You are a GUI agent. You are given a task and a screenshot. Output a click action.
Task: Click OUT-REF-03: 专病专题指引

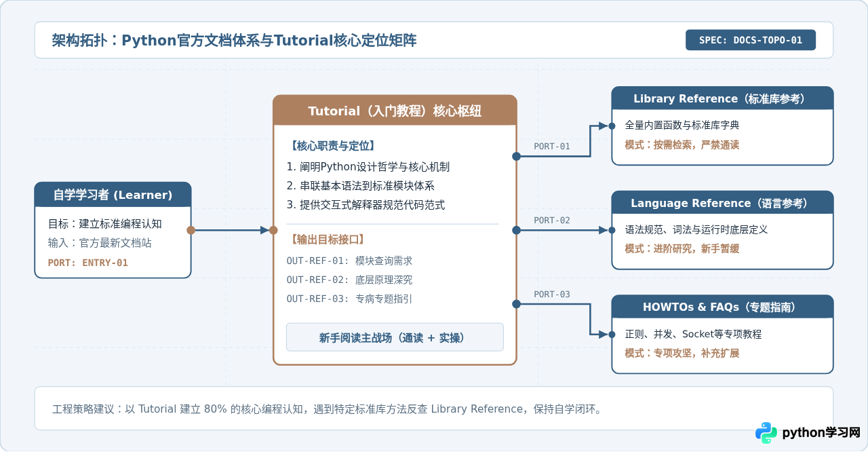(349, 299)
